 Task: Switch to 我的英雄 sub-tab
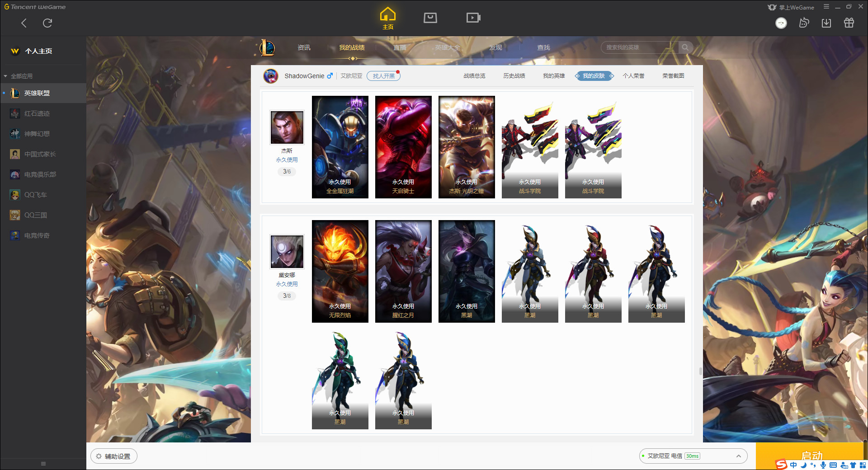pos(554,76)
